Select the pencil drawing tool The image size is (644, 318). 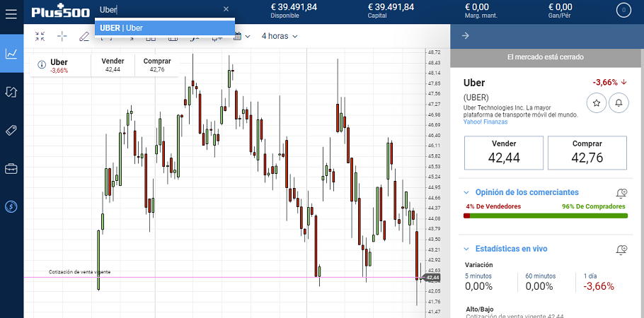coord(84,36)
